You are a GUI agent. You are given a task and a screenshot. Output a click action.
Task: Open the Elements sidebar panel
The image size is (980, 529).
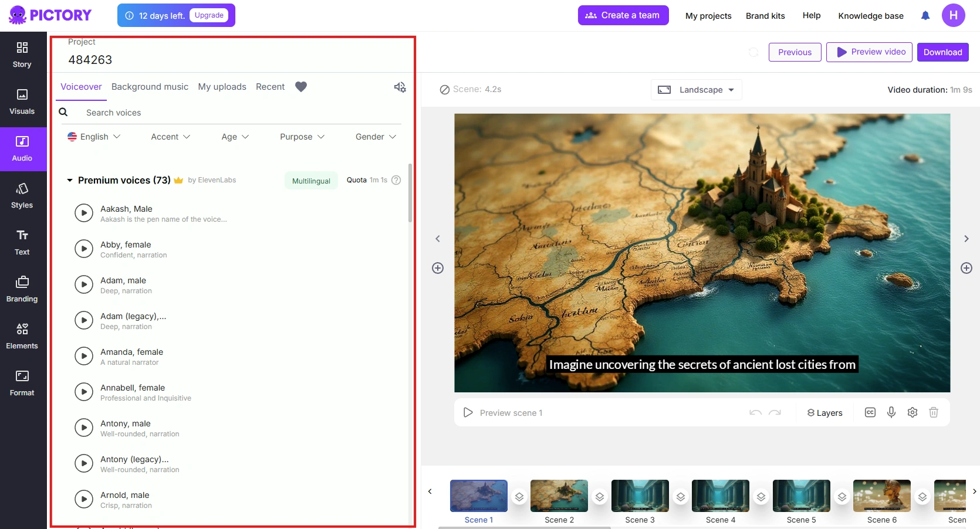[22, 336]
